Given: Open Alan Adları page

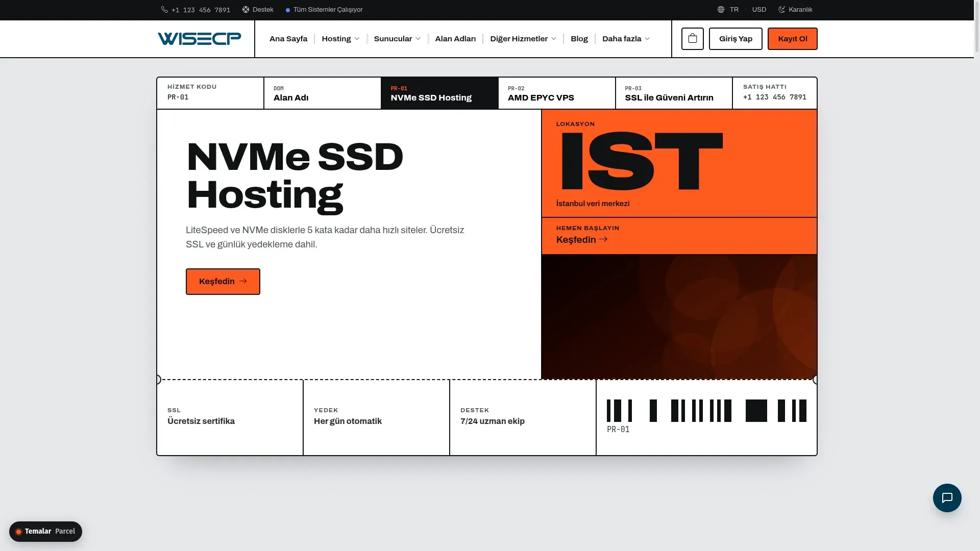Looking at the screenshot, I should click(455, 39).
